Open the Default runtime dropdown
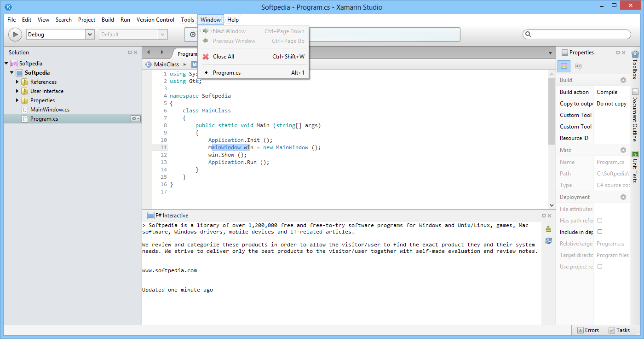The height and width of the screenshot is (339, 644). click(162, 35)
